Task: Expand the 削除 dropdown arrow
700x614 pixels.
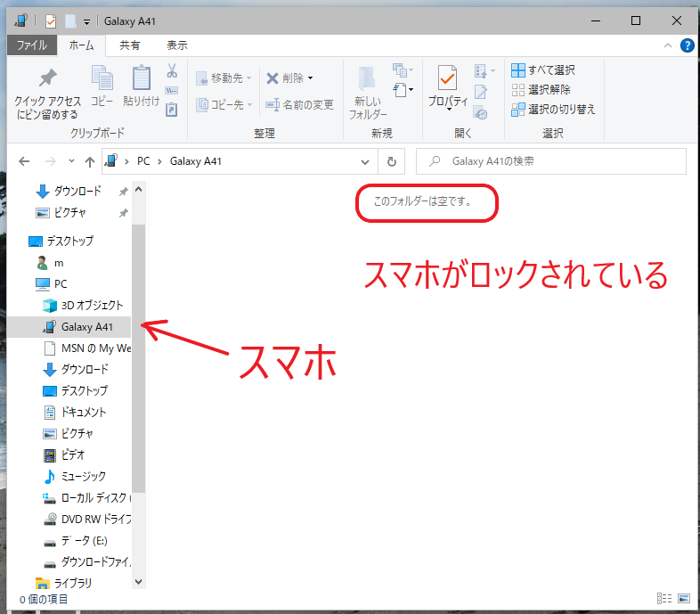Action: point(310,78)
